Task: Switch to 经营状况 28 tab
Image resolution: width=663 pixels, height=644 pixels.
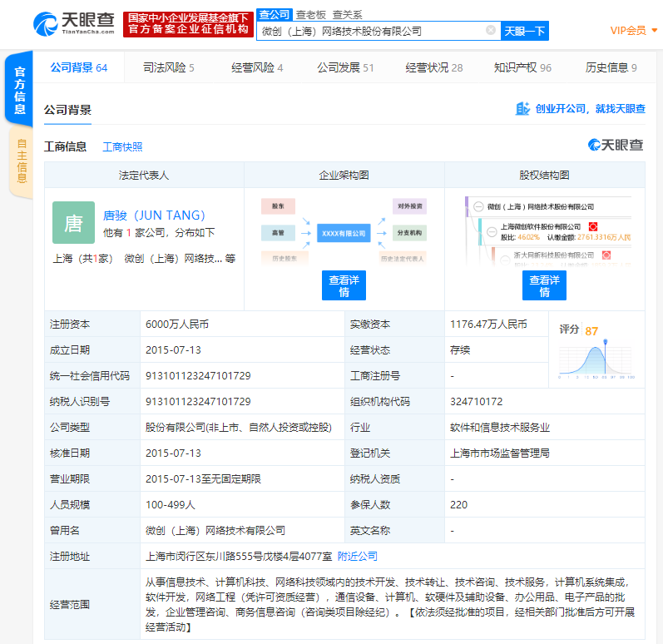Action: pos(434,67)
